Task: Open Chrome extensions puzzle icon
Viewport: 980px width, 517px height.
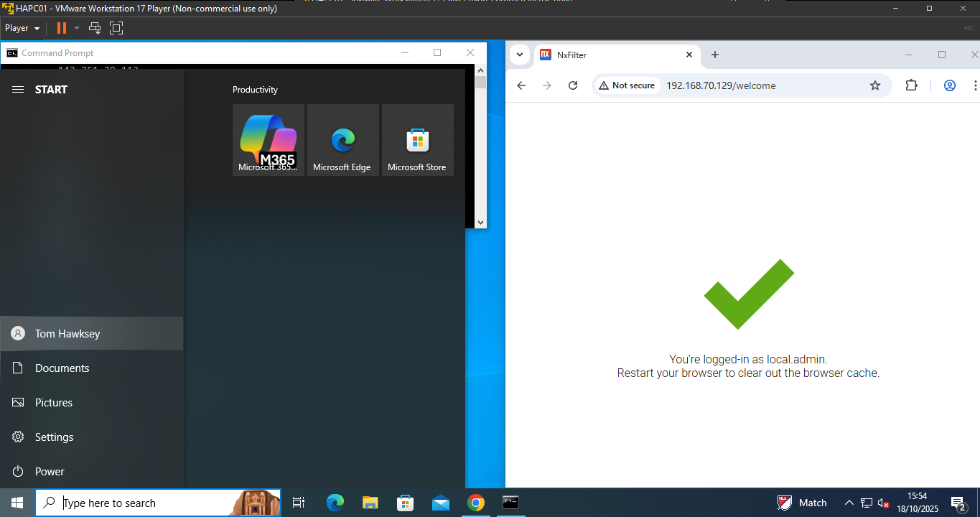Action: [911, 85]
